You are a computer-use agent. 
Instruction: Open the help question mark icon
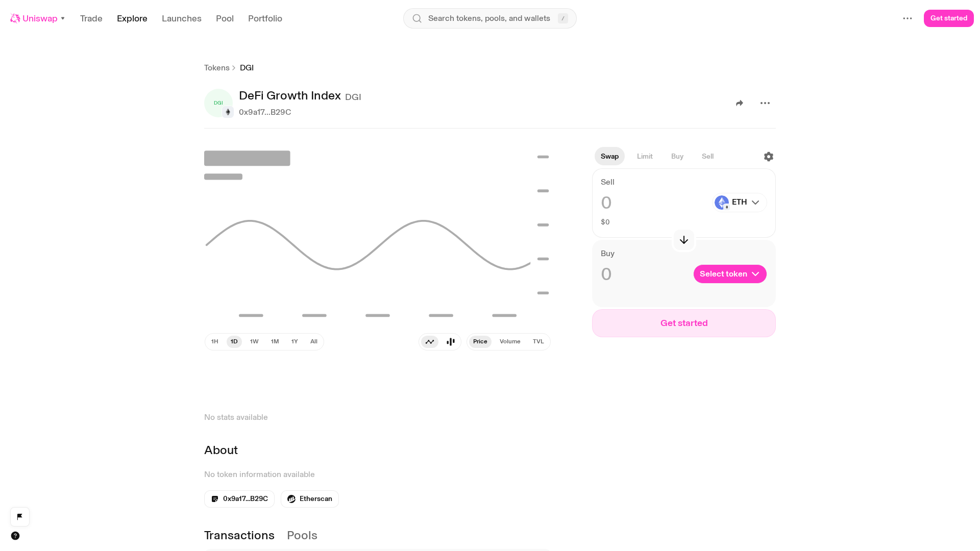click(15, 536)
